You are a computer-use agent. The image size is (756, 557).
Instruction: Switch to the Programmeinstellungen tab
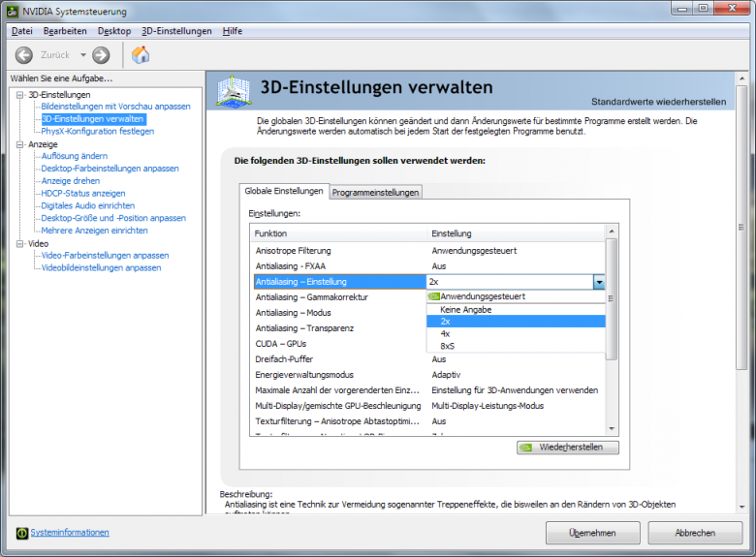pyautogui.click(x=376, y=192)
